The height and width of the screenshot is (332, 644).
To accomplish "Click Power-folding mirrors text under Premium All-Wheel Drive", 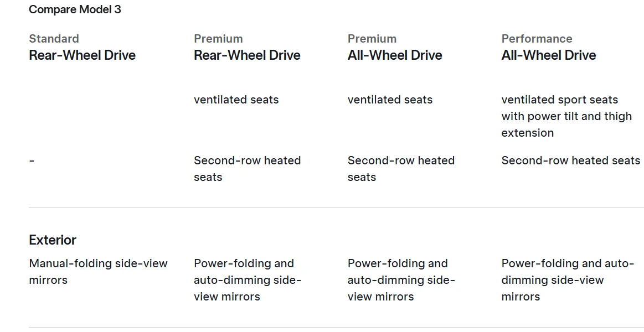I will pos(401,280).
